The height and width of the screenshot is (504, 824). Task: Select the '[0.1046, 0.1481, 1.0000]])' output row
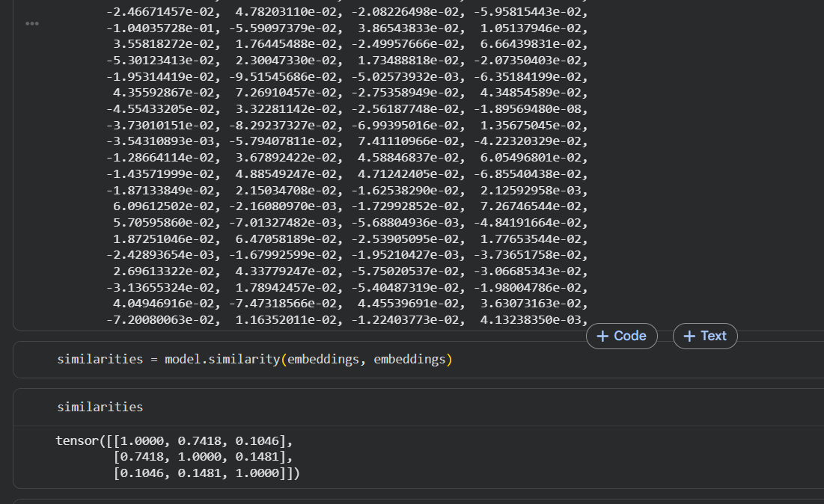(x=207, y=473)
